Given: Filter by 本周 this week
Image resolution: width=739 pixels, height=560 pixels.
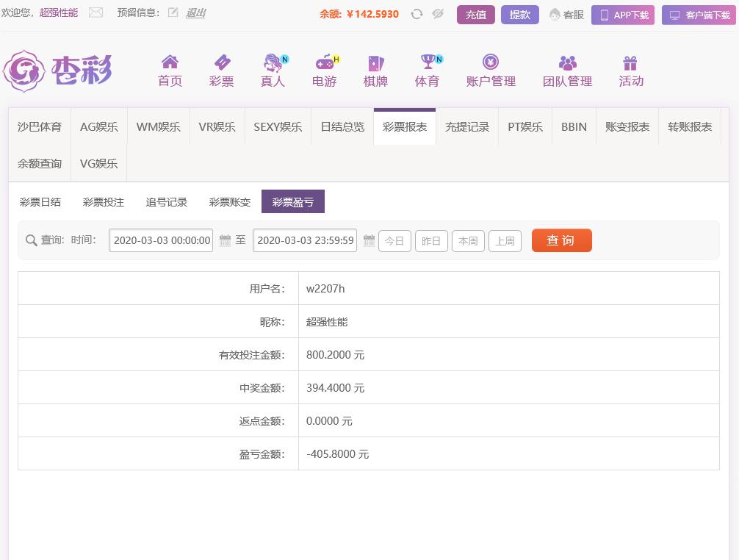Looking at the screenshot, I should [468, 241].
